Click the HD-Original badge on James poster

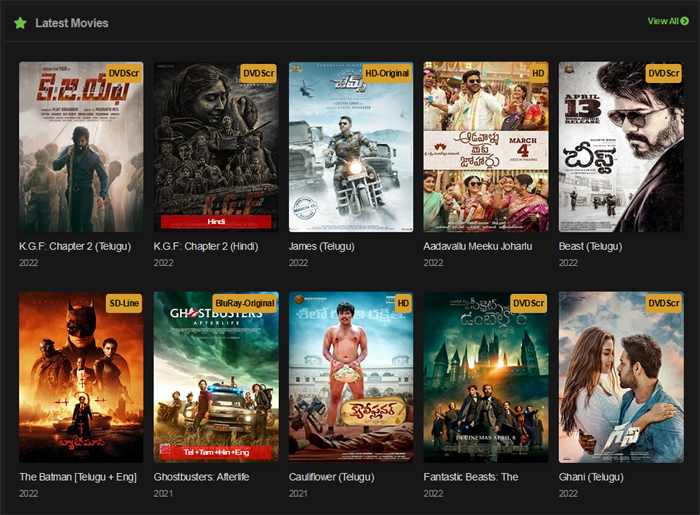(387, 73)
